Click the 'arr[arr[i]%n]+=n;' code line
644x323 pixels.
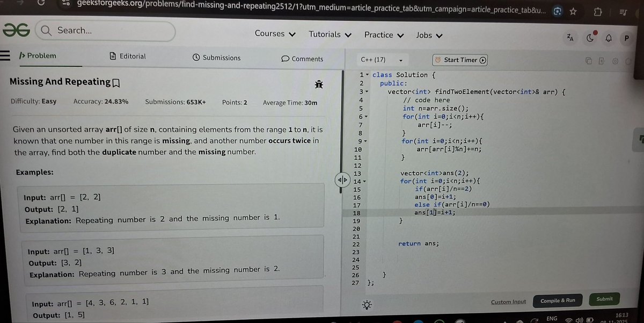pyautogui.click(x=449, y=149)
